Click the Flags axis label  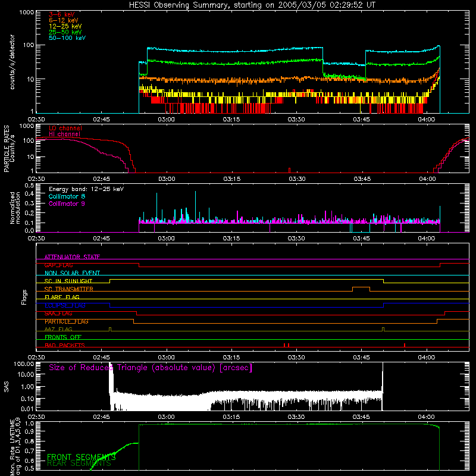click(x=24, y=297)
